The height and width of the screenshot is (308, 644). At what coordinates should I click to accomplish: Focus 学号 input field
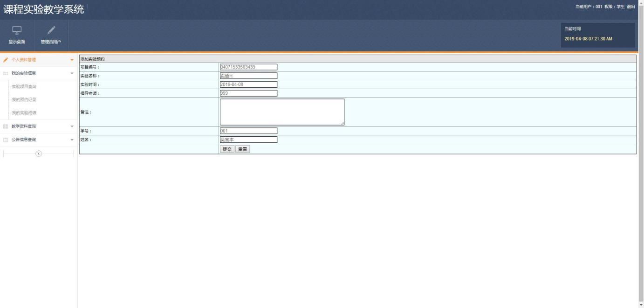[248, 131]
